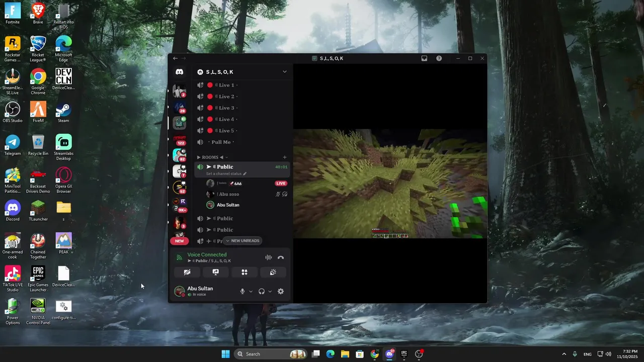Image resolution: width=644 pixels, height=362 pixels.
Task: Show hidden icons in system tray
Action: (563, 354)
